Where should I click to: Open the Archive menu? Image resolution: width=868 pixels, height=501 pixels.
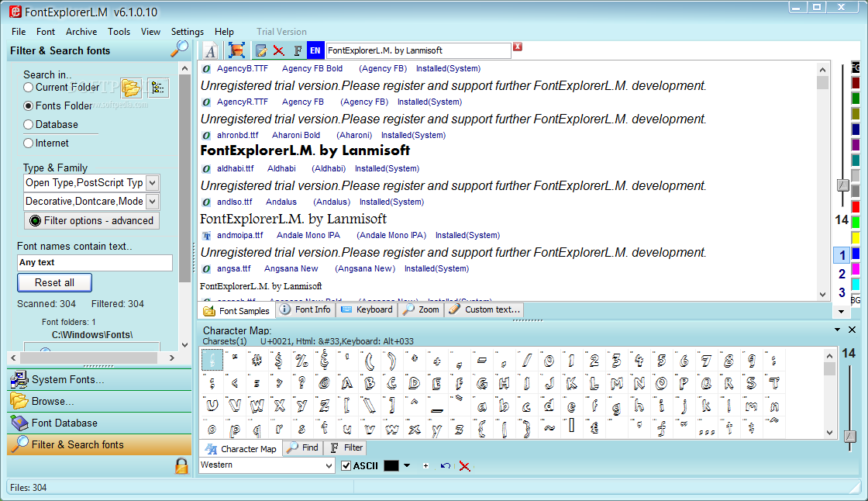pos(81,32)
